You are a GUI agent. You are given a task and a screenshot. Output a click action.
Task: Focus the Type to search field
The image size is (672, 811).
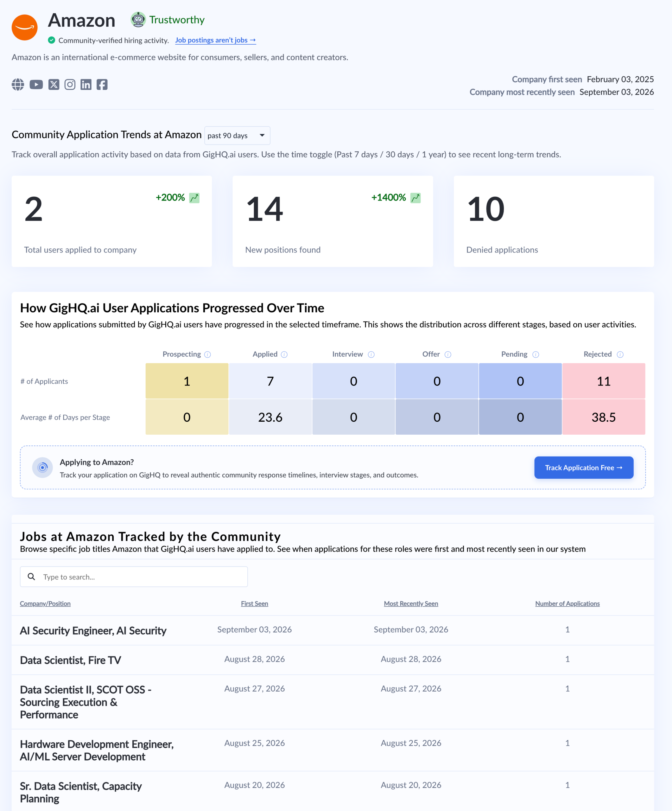[134, 577]
